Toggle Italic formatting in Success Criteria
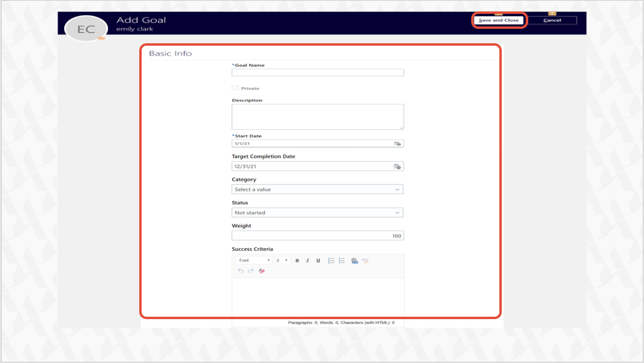 [x=308, y=261]
